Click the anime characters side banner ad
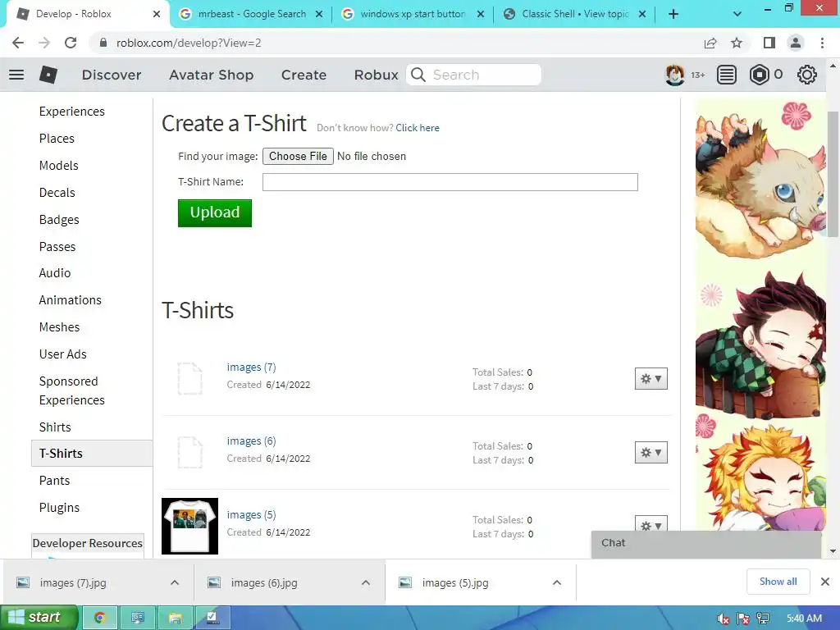The width and height of the screenshot is (840, 630). [760, 315]
